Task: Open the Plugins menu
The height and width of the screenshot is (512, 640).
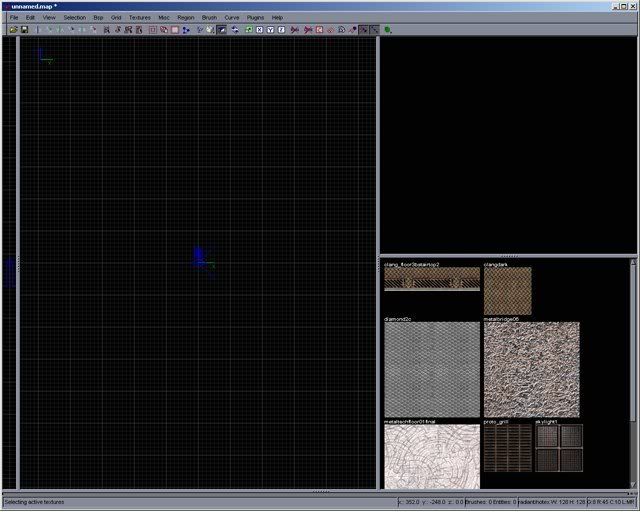Action: [x=255, y=18]
